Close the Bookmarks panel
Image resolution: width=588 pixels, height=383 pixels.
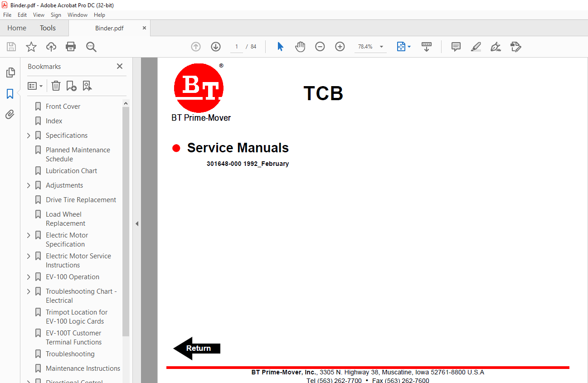pyautogui.click(x=120, y=66)
